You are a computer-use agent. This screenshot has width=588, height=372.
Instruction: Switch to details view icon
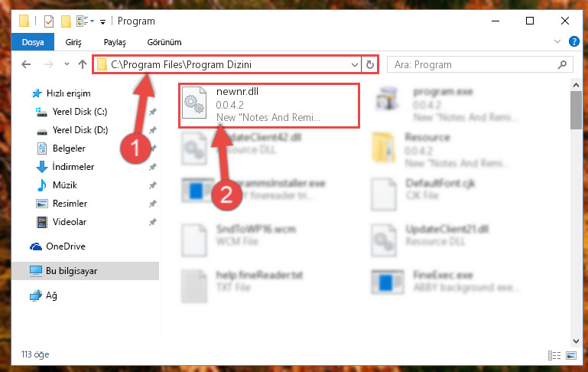[x=554, y=355]
